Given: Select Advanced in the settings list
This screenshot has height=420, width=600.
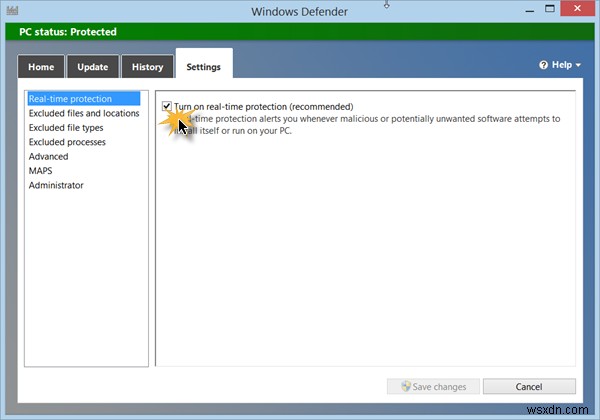Looking at the screenshot, I should [49, 156].
